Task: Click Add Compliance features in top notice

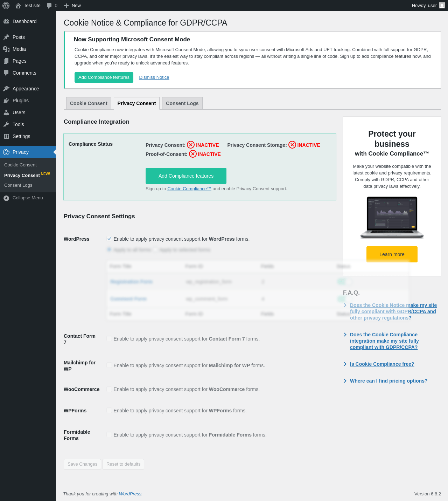Action: [104, 77]
